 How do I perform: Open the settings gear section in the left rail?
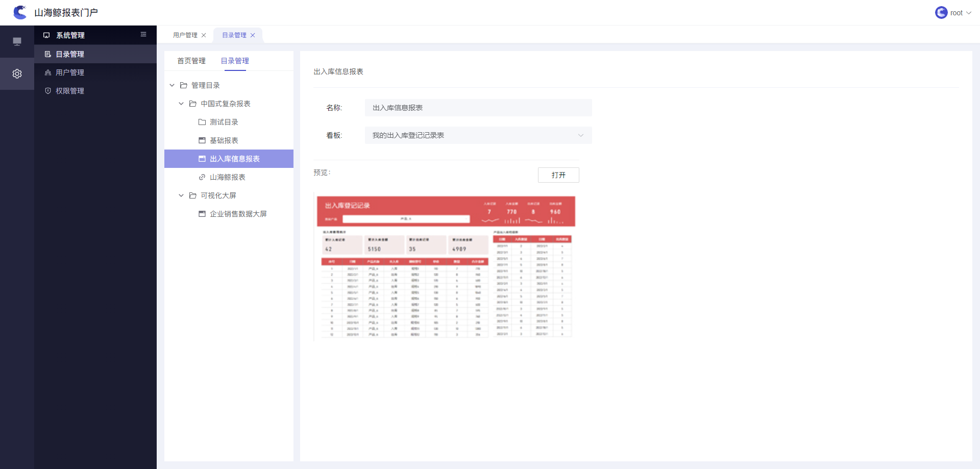tap(17, 74)
